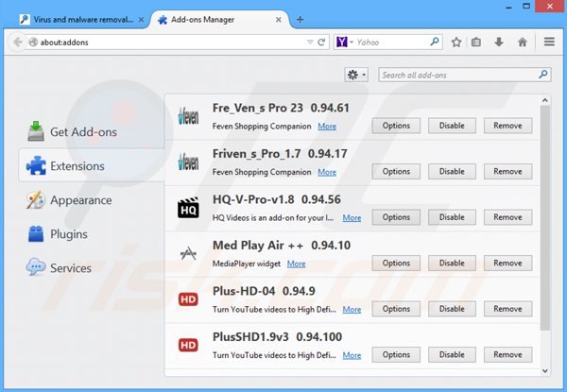567x392 pixels.
Task: Open Options for Plus-HD-04
Action: 396,309
